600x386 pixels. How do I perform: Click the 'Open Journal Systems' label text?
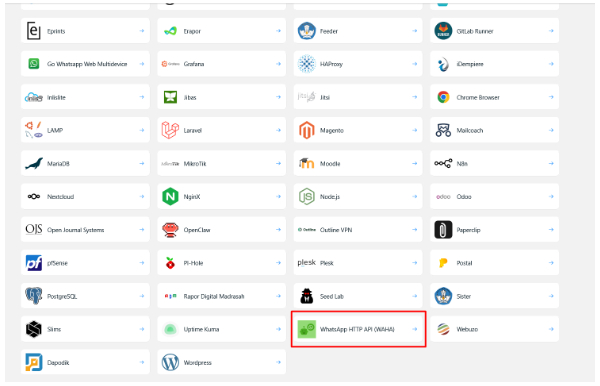pyautogui.click(x=76, y=230)
